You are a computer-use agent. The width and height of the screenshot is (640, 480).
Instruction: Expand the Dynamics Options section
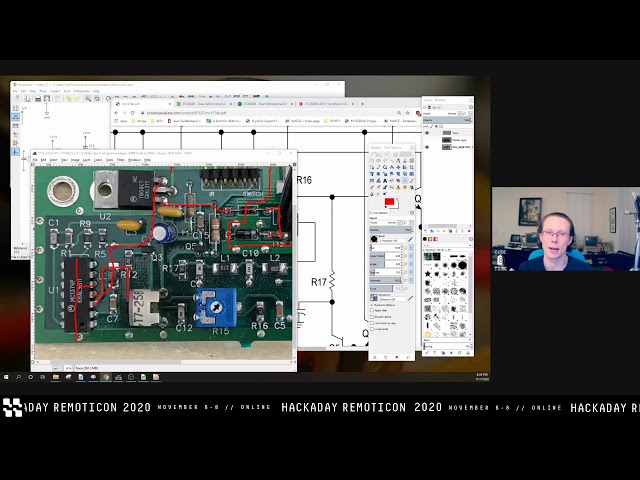(371, 305)
